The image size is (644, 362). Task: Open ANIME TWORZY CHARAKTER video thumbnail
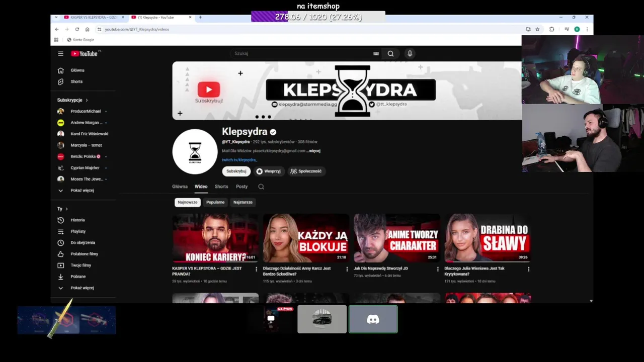click(396, 238)
